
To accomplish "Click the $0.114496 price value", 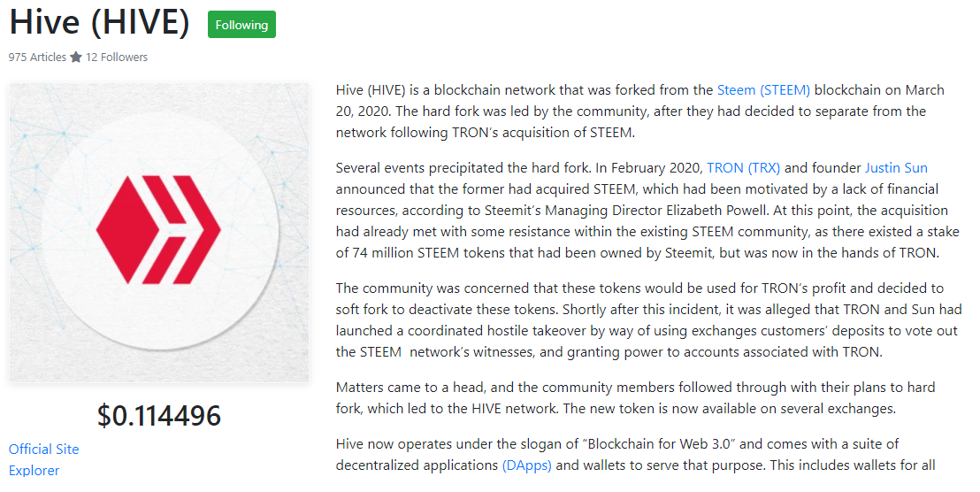I will tap(158, 416).
